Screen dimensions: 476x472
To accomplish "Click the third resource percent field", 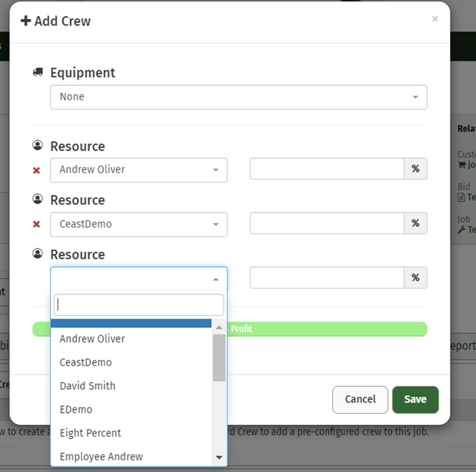I will pyautogui.click(x=327, y=278).
